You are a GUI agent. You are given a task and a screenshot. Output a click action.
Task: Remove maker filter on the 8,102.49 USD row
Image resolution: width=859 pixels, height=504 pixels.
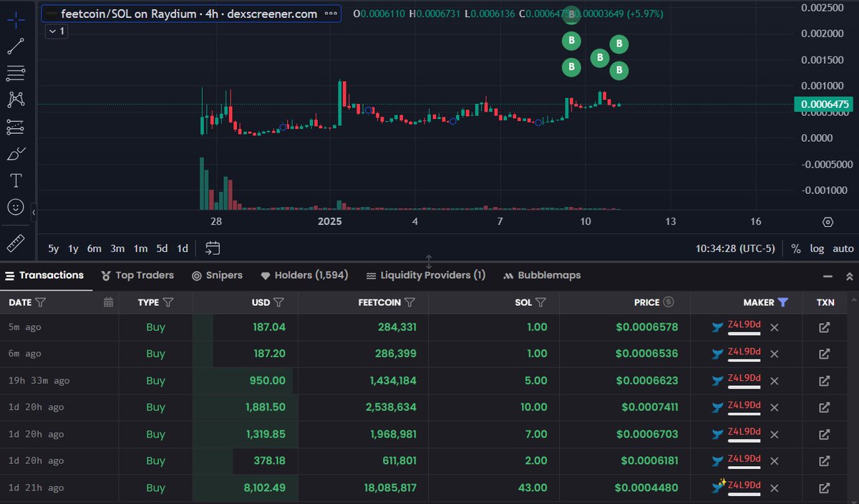click(775, 488)
